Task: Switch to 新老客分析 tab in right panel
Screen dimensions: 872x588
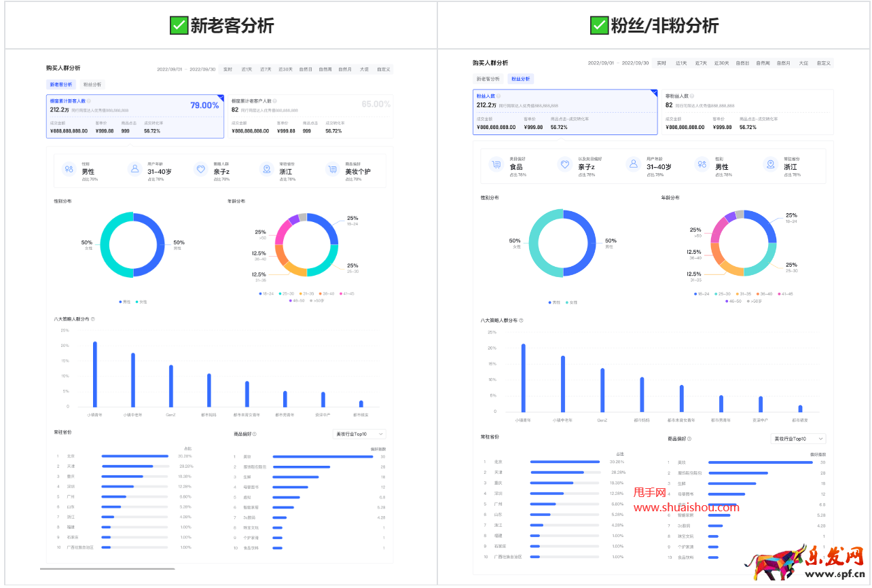Action: tap(488, 79)
